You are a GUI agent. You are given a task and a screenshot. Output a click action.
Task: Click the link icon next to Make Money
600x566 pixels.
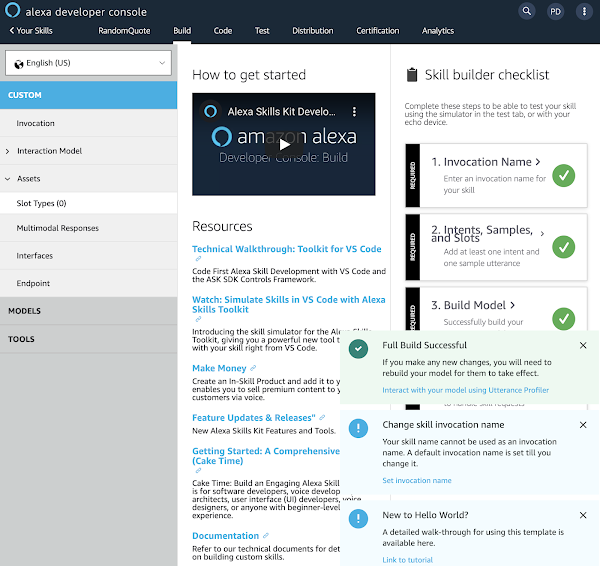point(253,368)
